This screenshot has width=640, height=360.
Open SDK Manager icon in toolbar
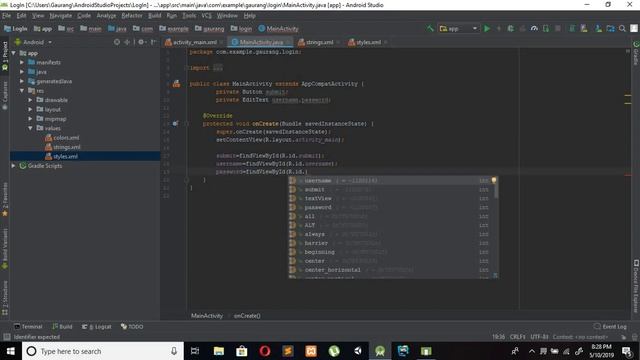tap(598, 29)
